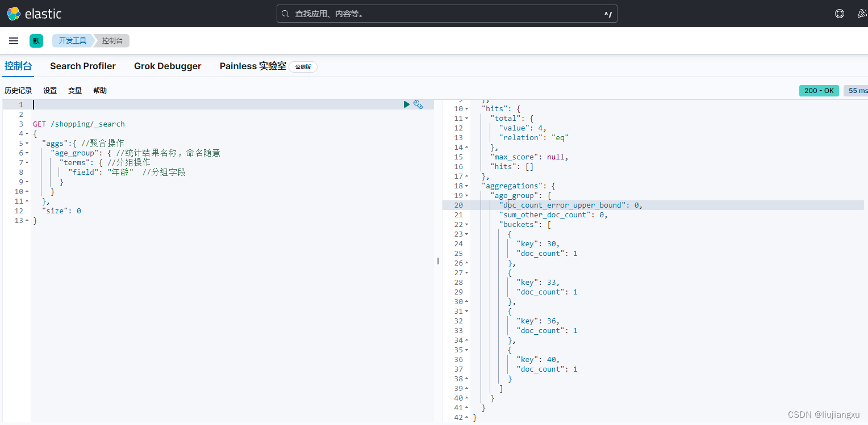Click the "value": 4 response line

pos(523,128)
